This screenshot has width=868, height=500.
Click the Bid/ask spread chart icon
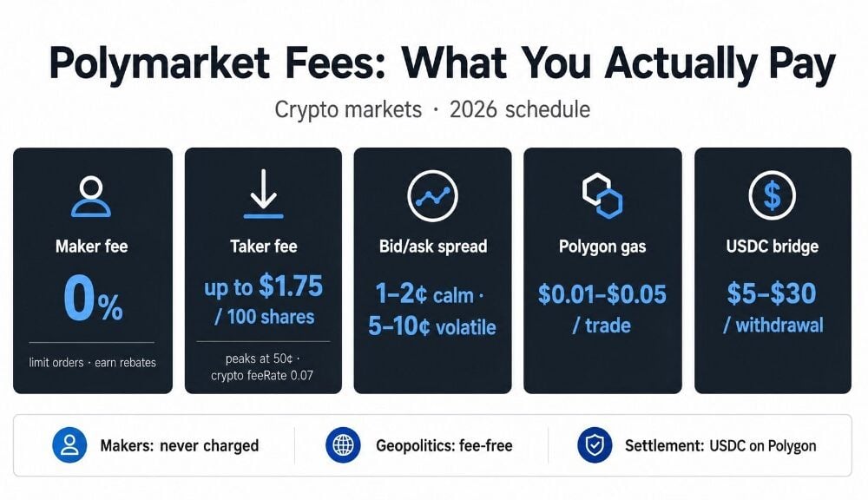point(432,196)
